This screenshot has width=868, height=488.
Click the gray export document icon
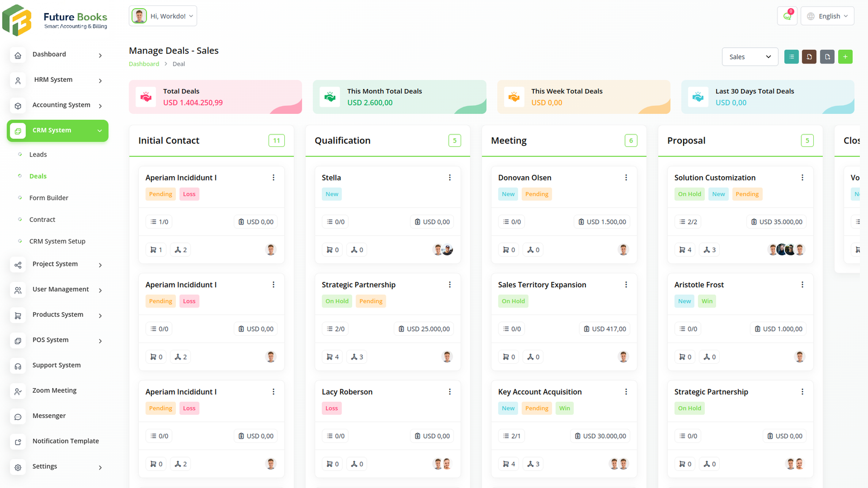point(827,56)
